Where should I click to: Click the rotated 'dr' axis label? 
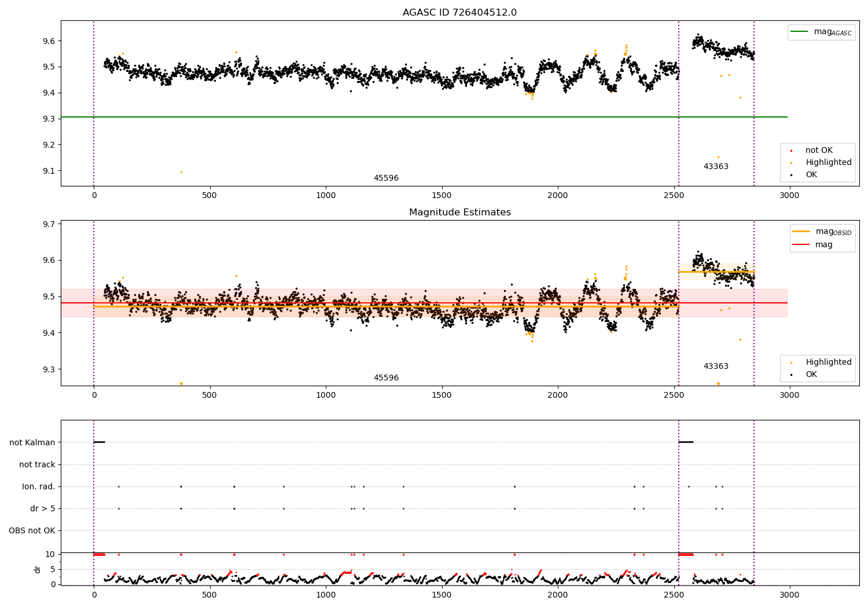(x=38, y=569)
